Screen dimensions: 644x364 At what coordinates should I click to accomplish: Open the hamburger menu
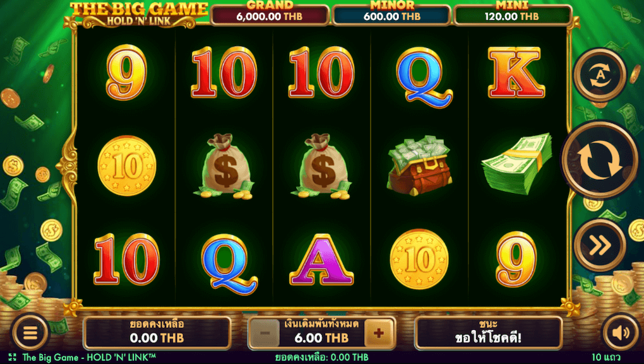(x=30, y=333)
